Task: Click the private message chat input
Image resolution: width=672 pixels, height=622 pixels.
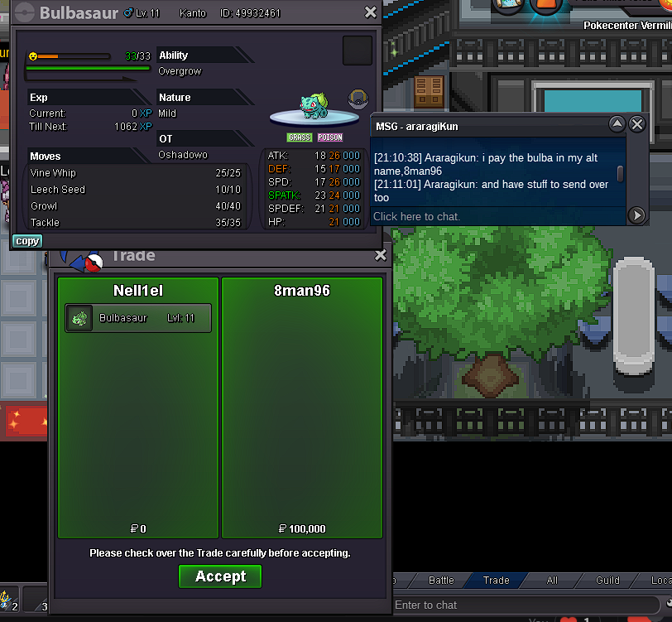Action: point(498,217)
